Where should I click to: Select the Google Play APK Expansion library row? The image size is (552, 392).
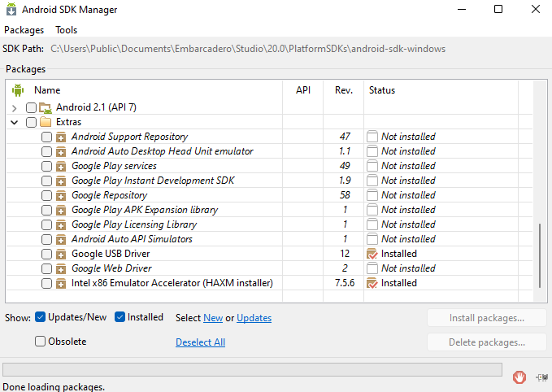[x=269, y=210]
